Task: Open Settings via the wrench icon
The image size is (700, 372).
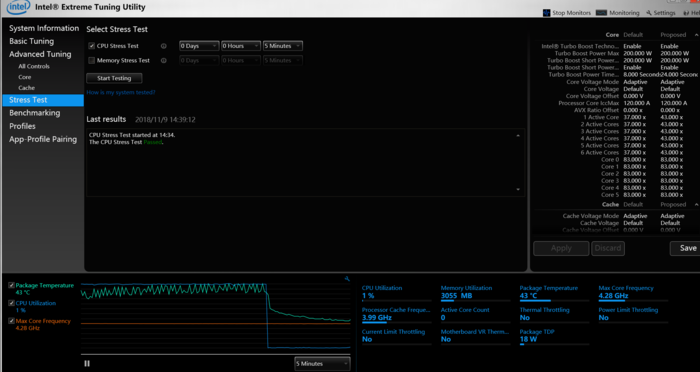Action: point(649,13)
